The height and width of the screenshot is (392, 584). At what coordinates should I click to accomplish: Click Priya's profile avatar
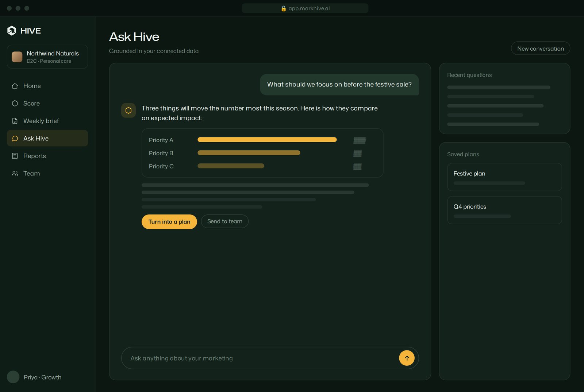tap(13, 377)
